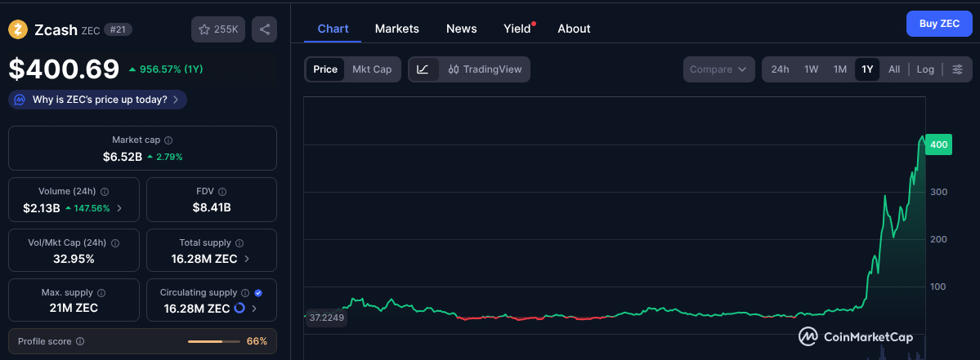Click the $8.41B FDV value
980x360 pixels.
point(212,207)
